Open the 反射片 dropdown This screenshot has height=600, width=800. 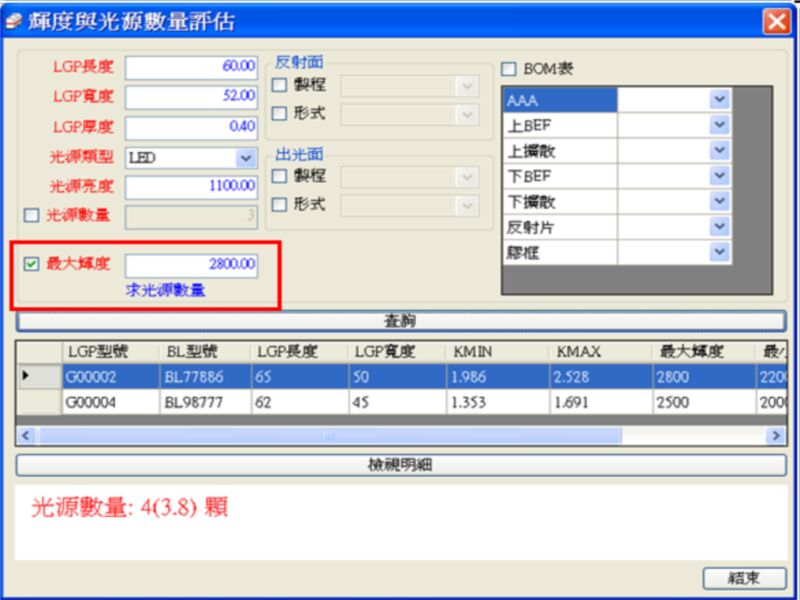[719, 227]
